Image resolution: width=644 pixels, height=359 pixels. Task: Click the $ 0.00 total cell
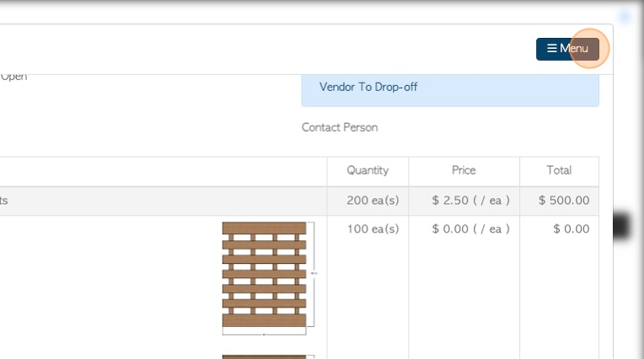pos(571,228)
